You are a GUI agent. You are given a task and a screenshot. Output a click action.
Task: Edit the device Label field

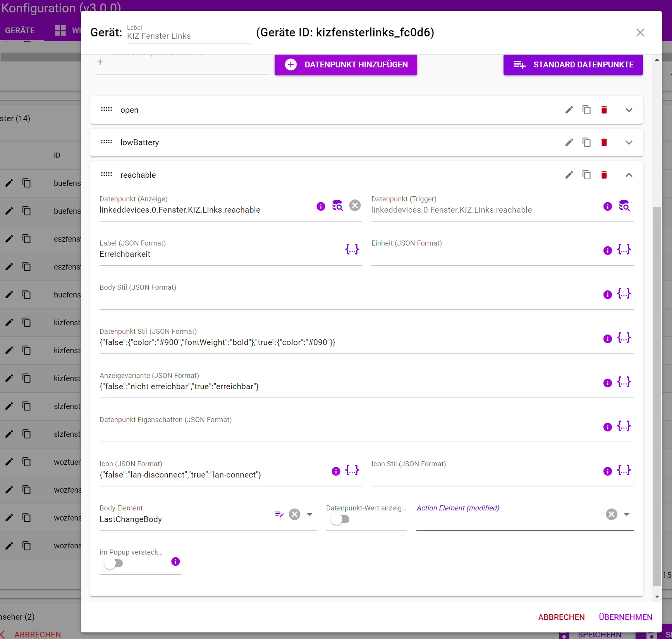(189, 36)
